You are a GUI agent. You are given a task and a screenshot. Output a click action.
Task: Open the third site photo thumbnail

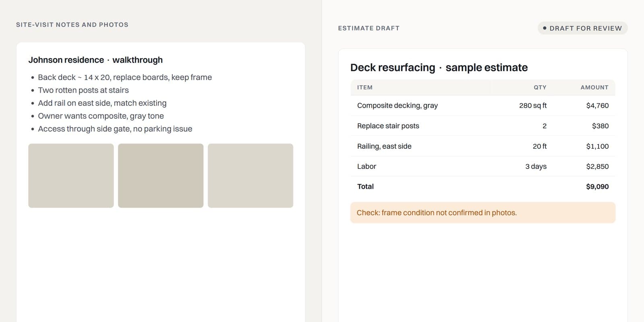click(x=250, y=175)
